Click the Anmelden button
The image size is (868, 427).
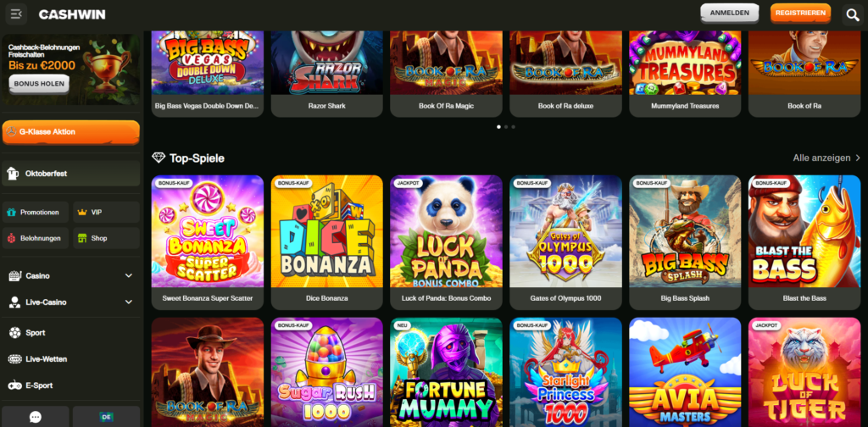click(x=730, y=13)
